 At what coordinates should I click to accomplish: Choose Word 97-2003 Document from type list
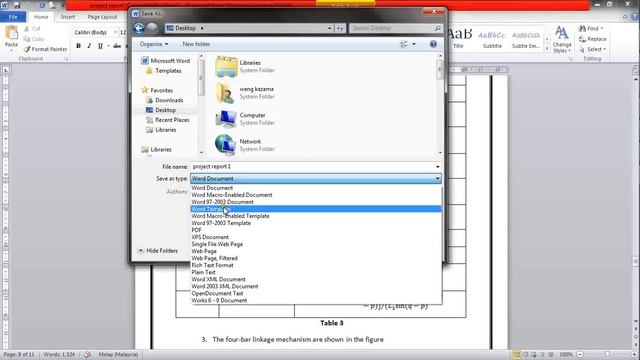click(316, 202)
